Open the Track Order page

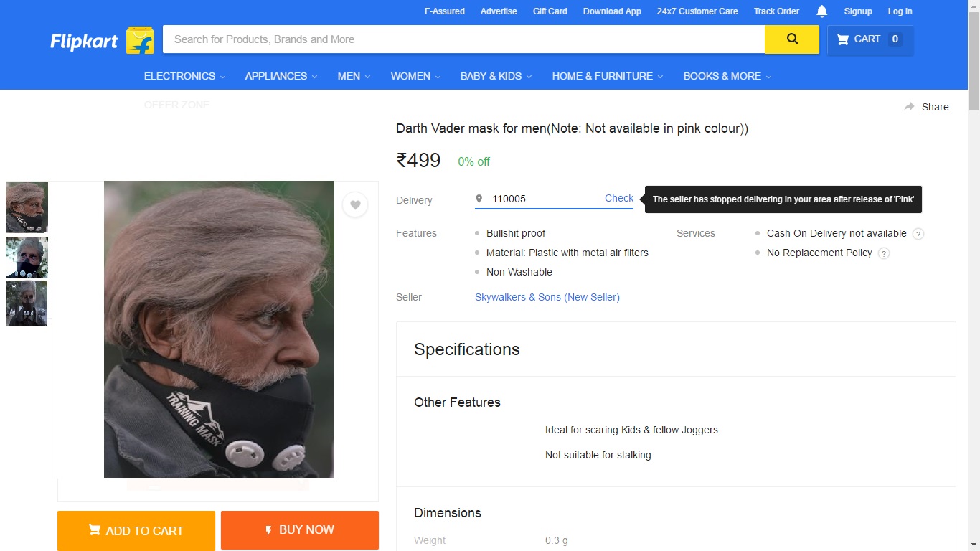coord(776,11)
